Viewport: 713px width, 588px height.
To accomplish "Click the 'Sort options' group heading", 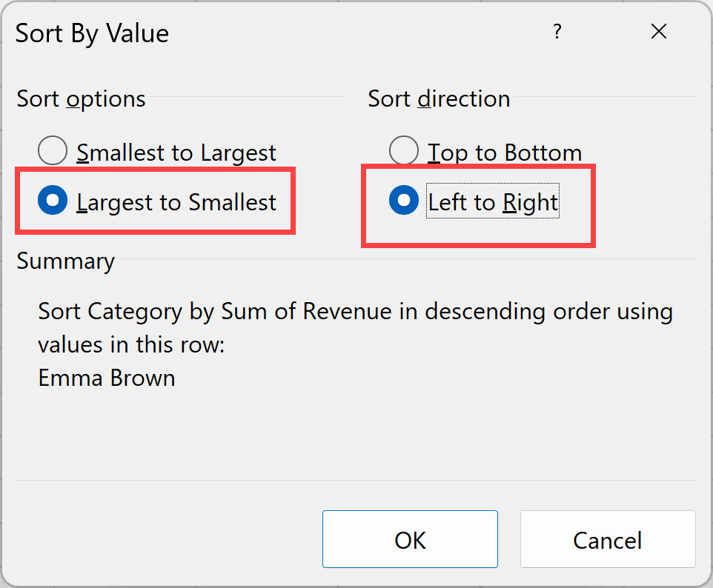I will (81, 99).
